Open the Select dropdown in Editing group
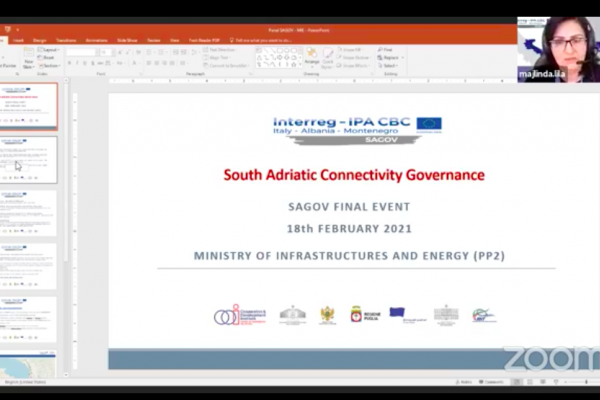 [388, 66]
